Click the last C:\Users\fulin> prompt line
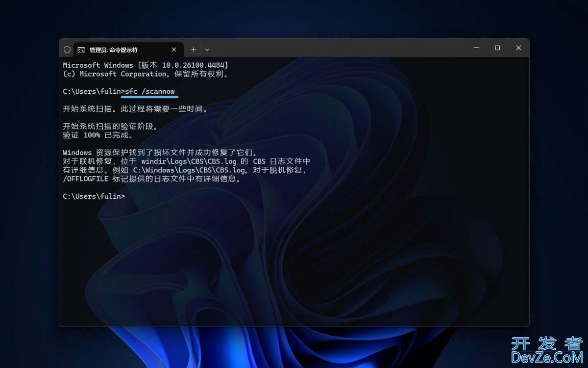Screen dimensions: 588x368 (x=94, y=196)
